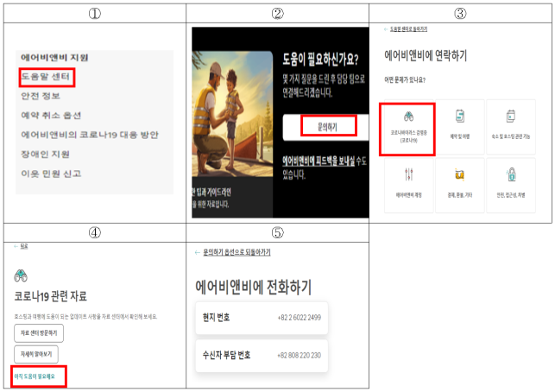Click the father and child life-jacket illustration

pyautogui.click(x=232, y=114)
